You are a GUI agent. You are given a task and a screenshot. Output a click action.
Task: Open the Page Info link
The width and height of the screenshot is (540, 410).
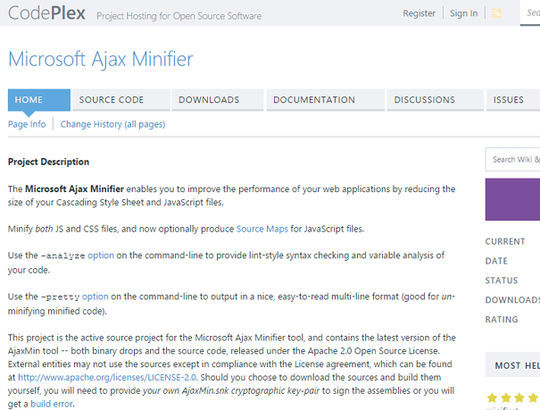27,124
